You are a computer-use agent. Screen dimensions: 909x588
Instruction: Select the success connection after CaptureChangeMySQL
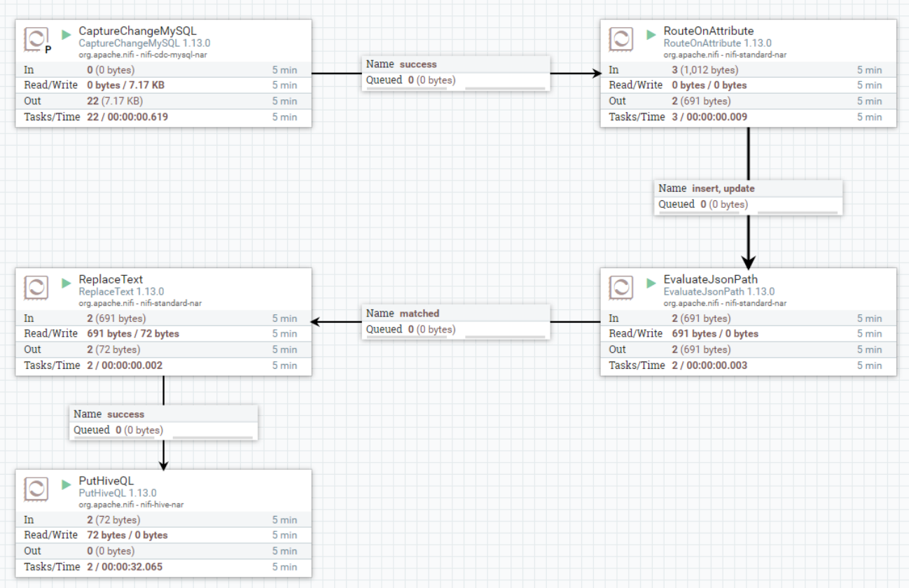point(456,72)
